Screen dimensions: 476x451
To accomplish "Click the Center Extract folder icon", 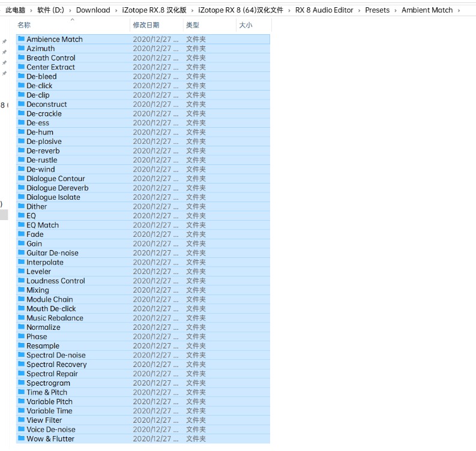I will (x=21, y=67).
